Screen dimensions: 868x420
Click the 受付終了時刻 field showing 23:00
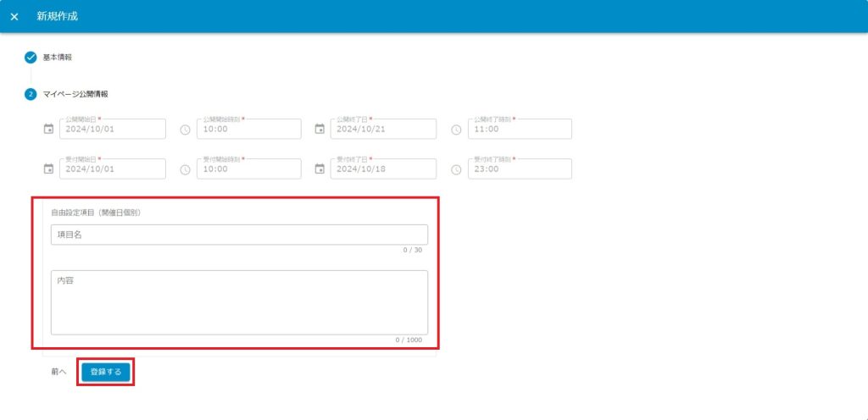pos(519,169)
